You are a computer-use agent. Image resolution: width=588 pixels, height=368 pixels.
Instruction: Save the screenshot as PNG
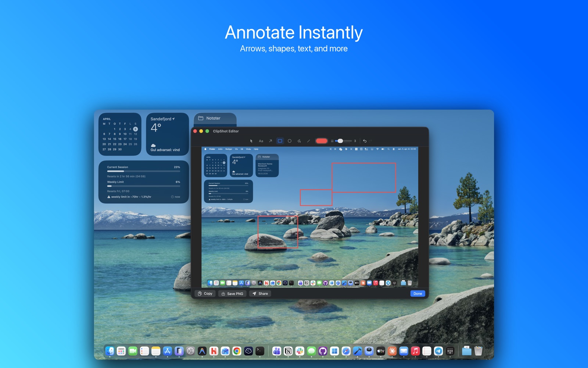(232, 294)
